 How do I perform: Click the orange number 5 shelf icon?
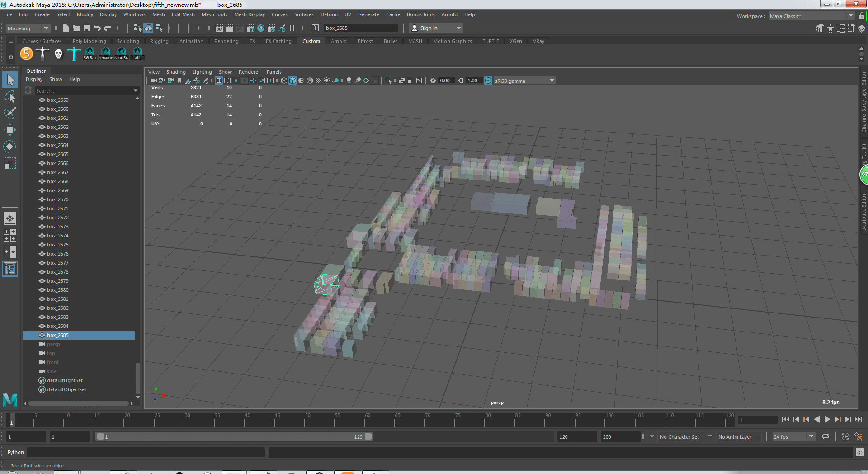[26, 54]
